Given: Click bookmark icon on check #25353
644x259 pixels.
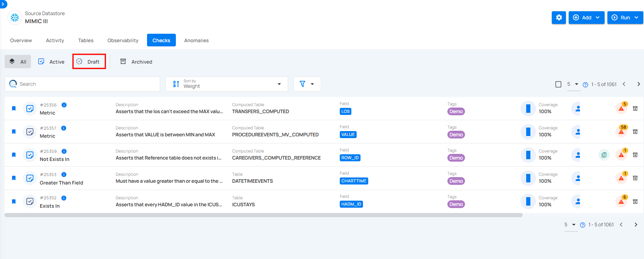Looking at the screenshot, I should click(14, 178).
